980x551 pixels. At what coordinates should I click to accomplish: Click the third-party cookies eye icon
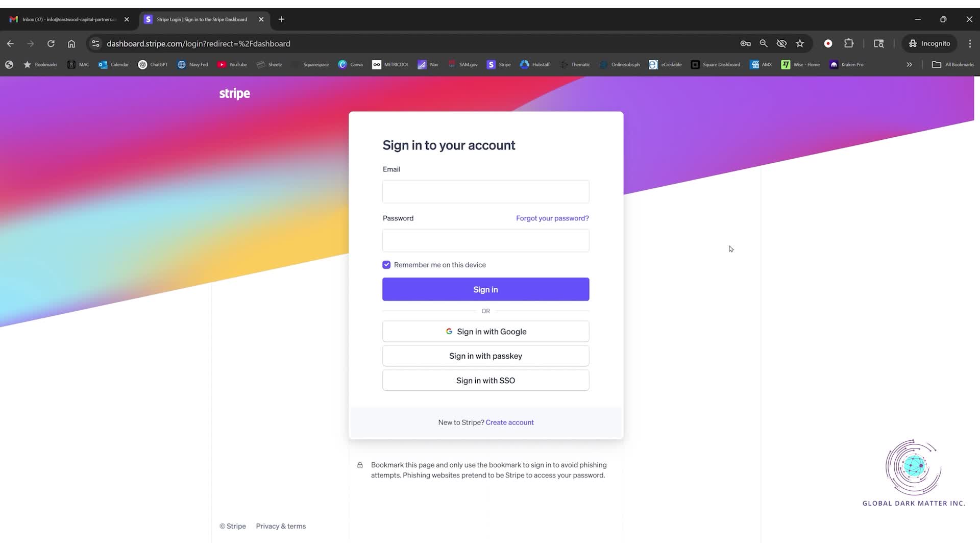(x=781, y=44)
